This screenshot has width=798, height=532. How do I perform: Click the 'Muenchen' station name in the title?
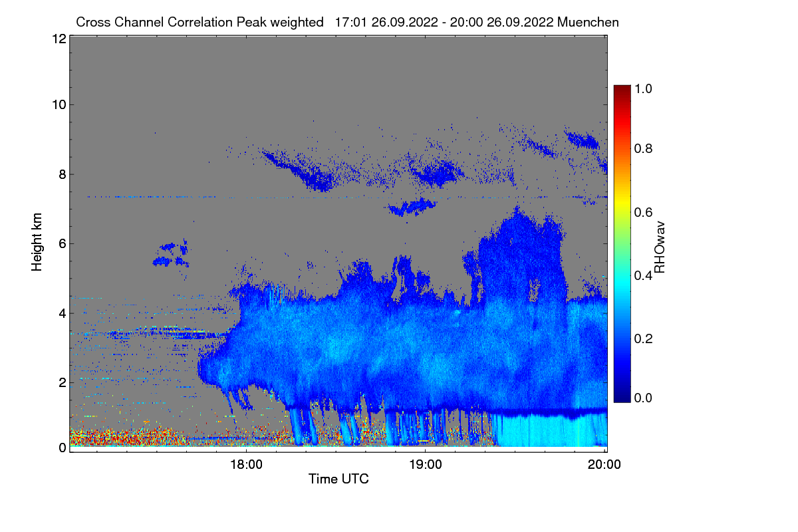click(x=589, y=22)
